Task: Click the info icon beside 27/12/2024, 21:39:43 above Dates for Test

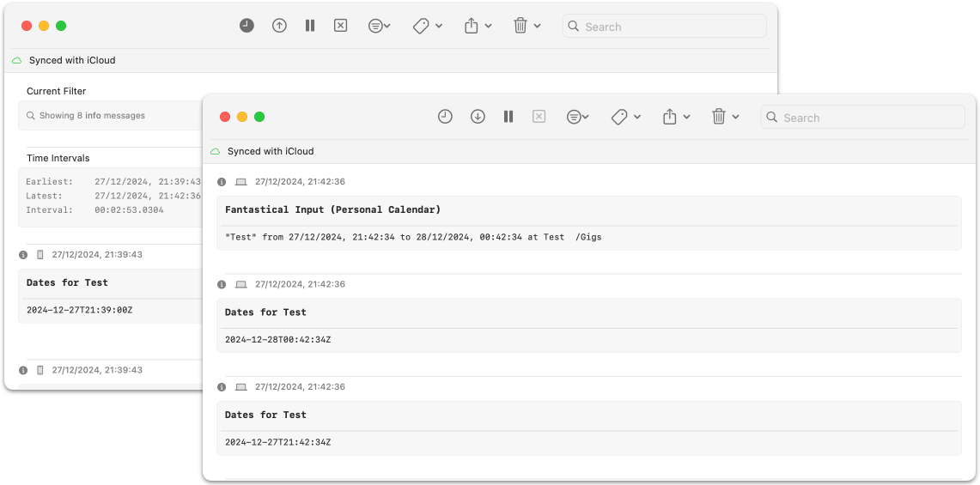Action: pos(23,255)
